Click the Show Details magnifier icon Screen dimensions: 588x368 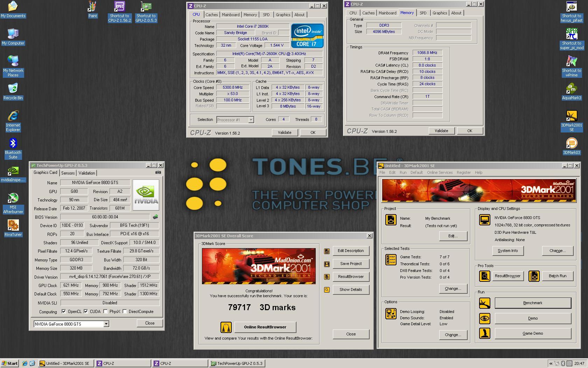pos(327,290)
